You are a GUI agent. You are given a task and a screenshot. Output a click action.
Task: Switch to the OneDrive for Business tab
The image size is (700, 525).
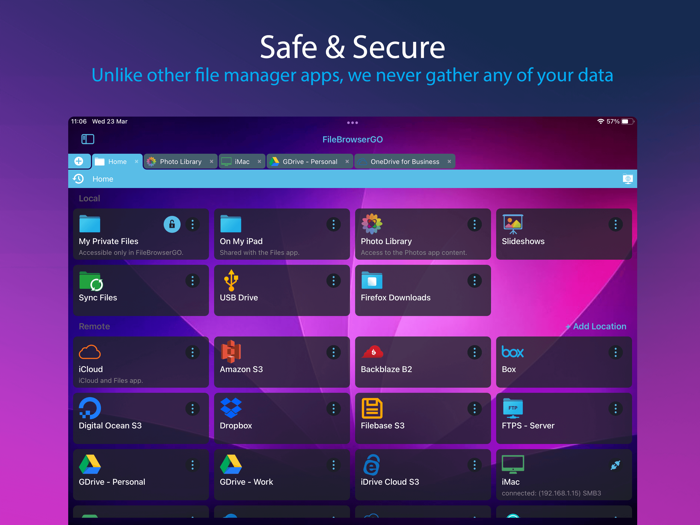[405, 162]
